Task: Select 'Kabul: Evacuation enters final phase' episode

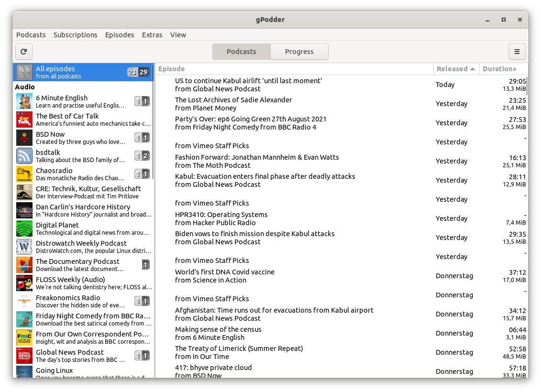Action: (342, 180)
